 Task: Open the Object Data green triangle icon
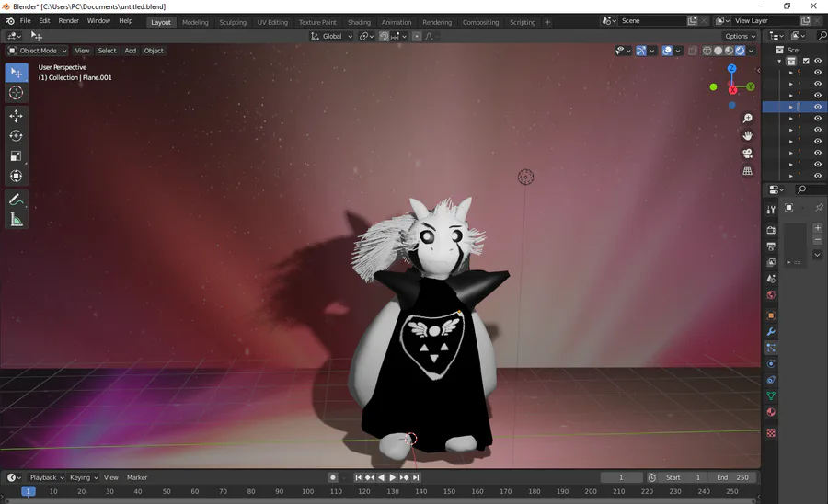pyautogui.click(x=771, y=395)
